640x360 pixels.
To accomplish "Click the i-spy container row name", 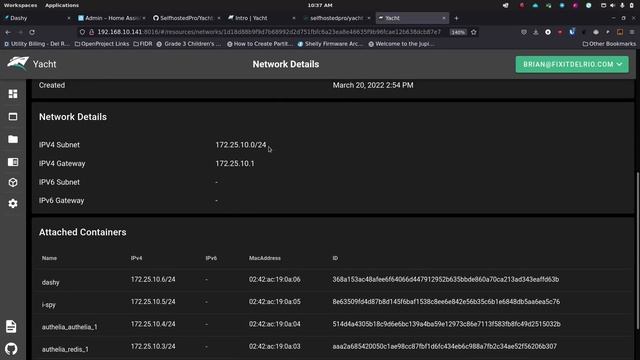I will (49, 305).
